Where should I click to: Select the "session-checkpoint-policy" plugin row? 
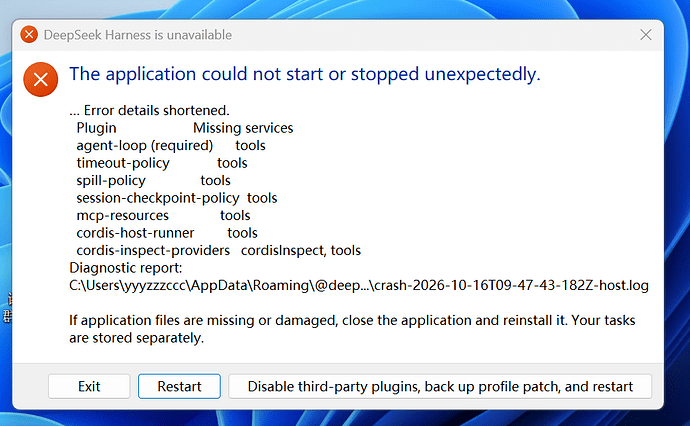click(x=177, y=198)
